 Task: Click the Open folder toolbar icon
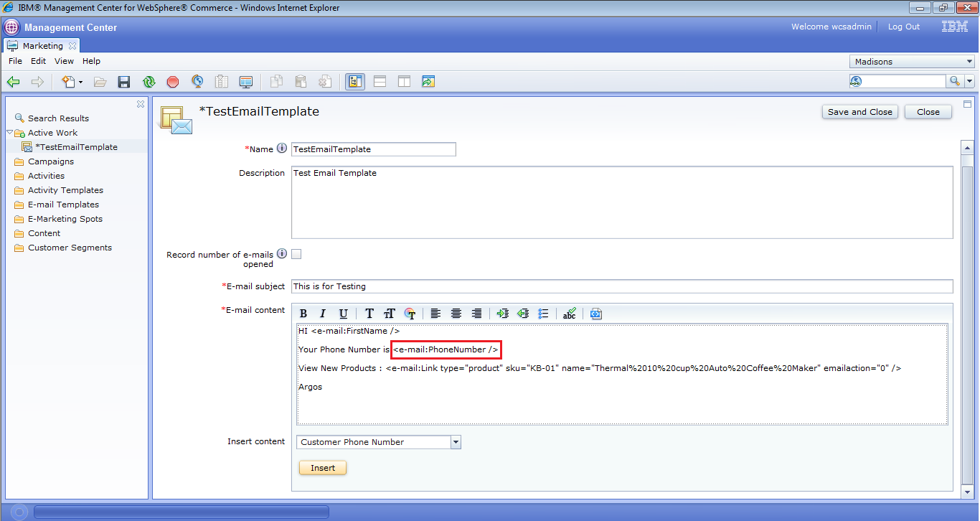100,82
